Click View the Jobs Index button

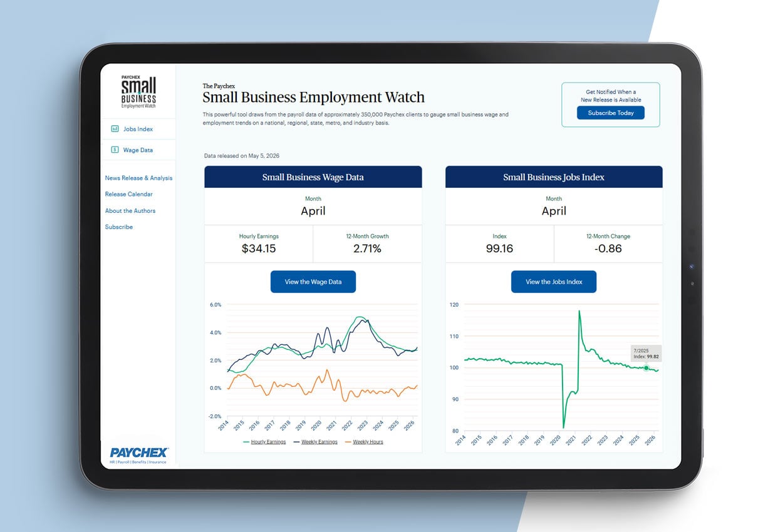pos(554,282)
